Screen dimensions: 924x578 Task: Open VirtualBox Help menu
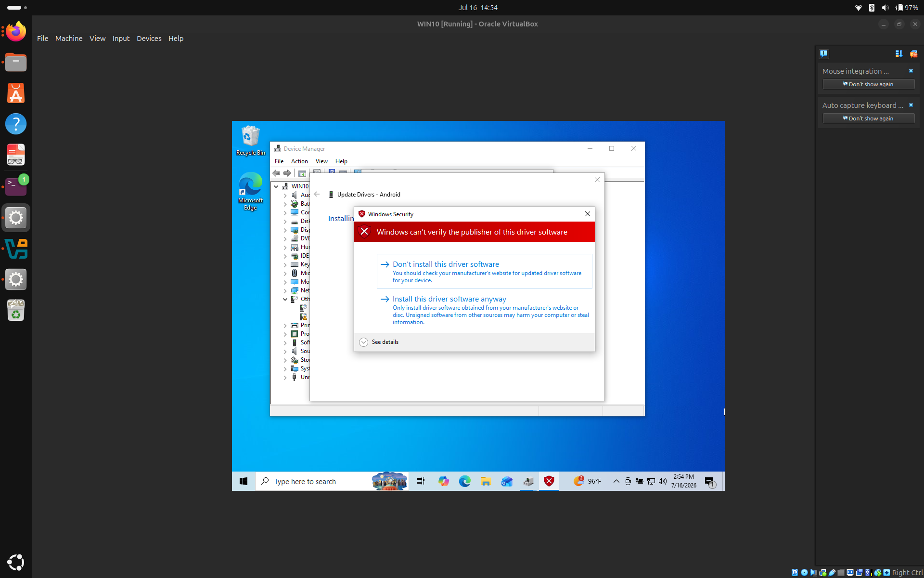(176, 39)
